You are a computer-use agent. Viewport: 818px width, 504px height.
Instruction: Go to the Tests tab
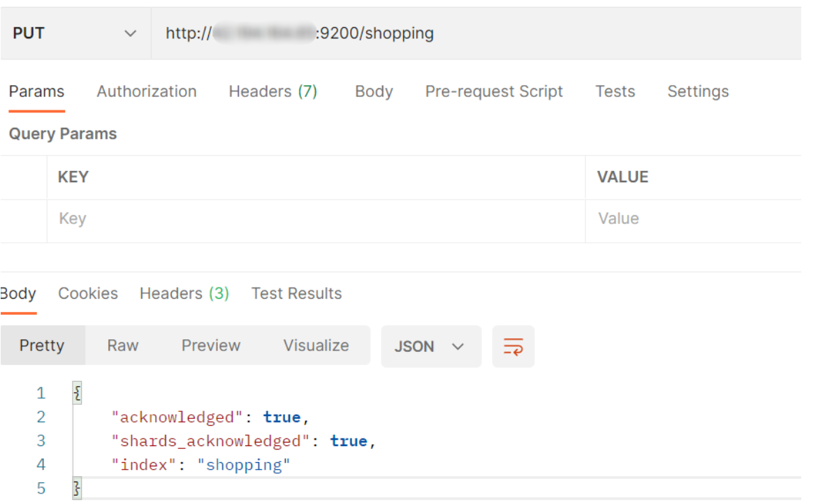[x=615, y=91]
